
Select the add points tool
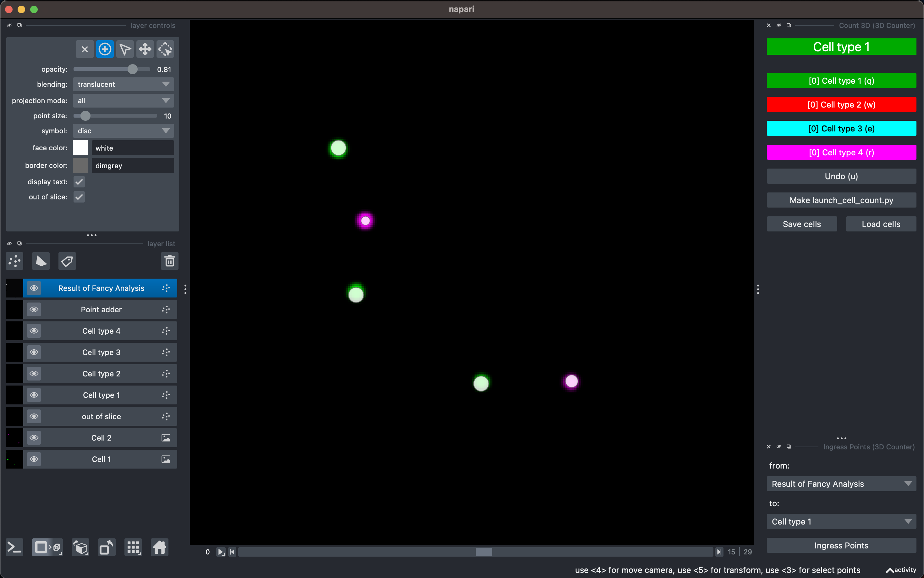[x=105, y=48]
